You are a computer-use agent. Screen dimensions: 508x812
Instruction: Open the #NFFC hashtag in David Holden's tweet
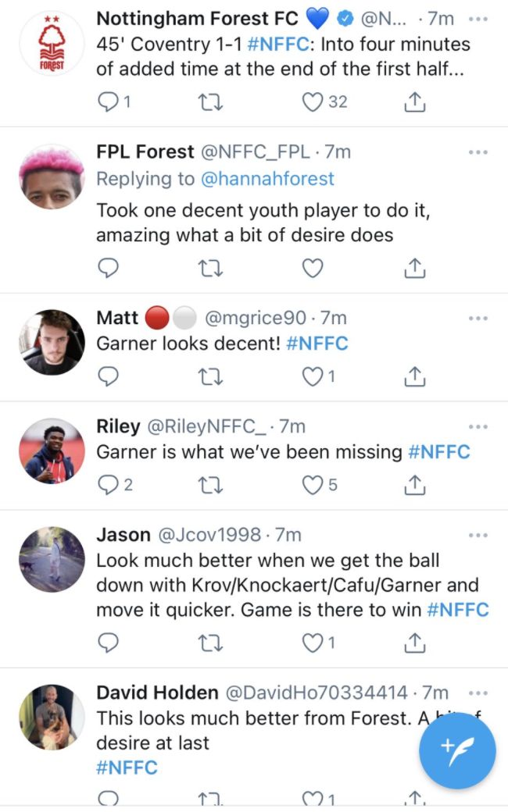(127, 767)
